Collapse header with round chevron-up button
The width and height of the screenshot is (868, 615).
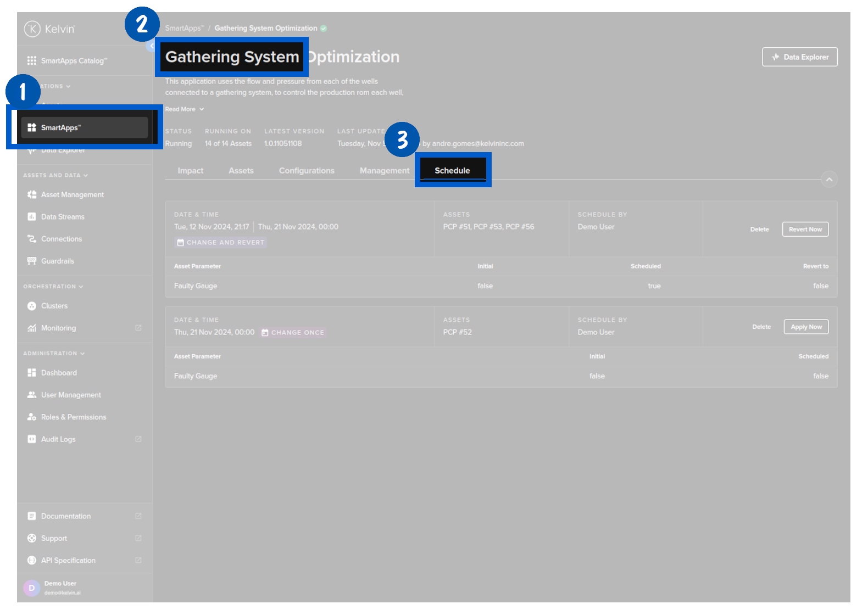[x=829, y=180]
